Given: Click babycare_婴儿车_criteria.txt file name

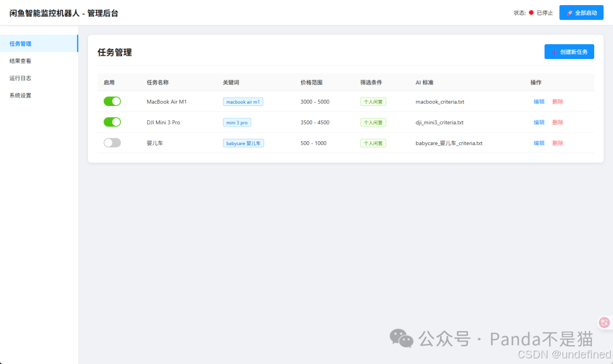Looking at the screenshot, I should tap(449, 143).
